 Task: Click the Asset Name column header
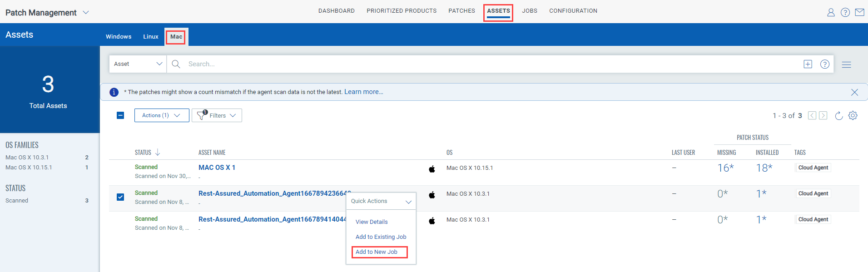(212, 153)
